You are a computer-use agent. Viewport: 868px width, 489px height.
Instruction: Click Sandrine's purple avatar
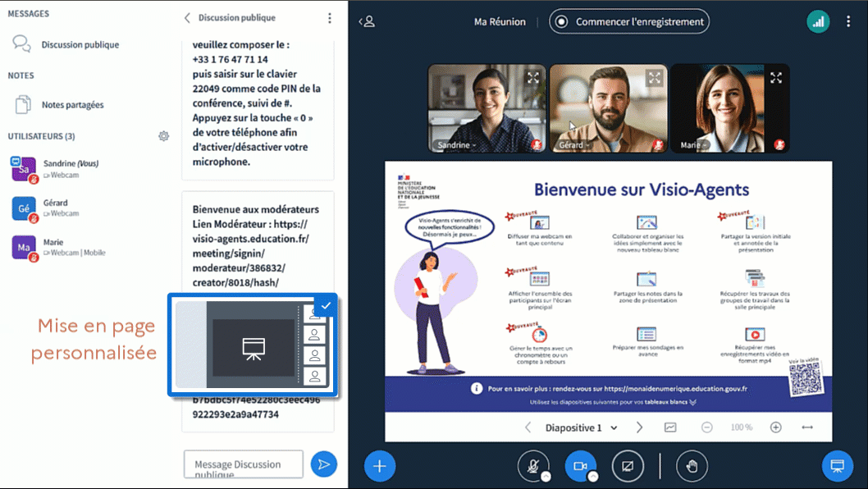point(24,169)
